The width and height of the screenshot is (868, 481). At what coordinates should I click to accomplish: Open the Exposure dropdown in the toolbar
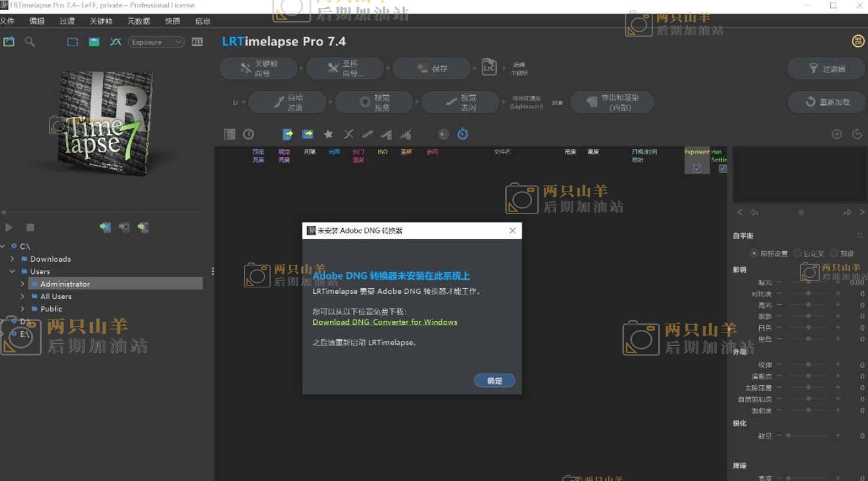click(x=156, y=42)
